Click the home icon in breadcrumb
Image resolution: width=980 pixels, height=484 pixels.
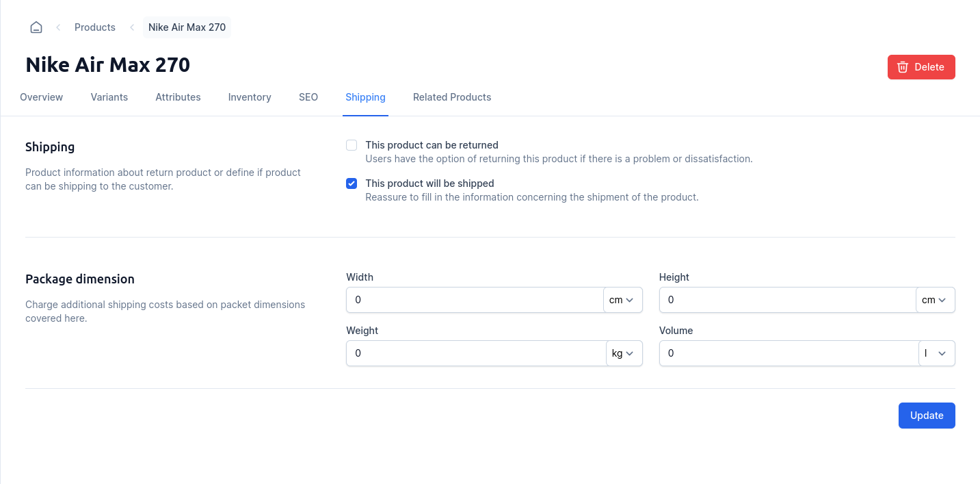click(x=36, y=27)
